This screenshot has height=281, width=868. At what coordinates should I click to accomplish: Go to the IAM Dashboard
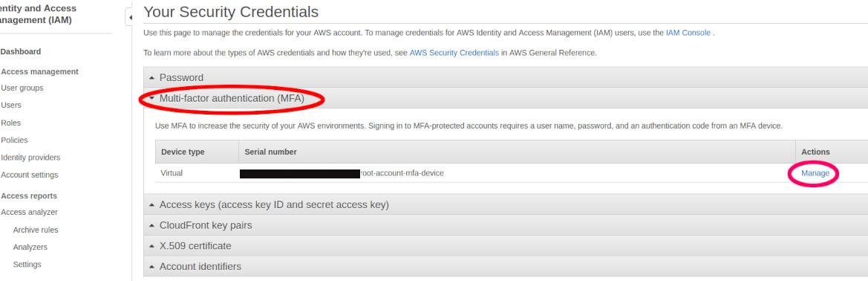[21, 51]
